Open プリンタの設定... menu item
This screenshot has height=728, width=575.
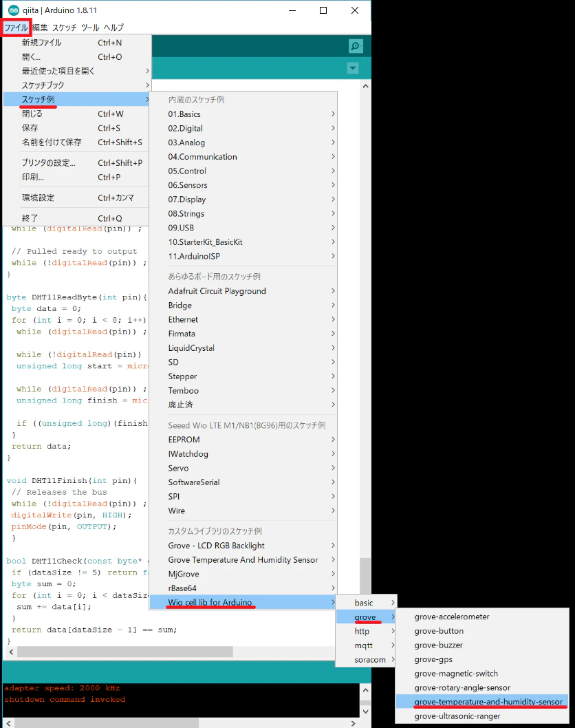click(76, 163)
